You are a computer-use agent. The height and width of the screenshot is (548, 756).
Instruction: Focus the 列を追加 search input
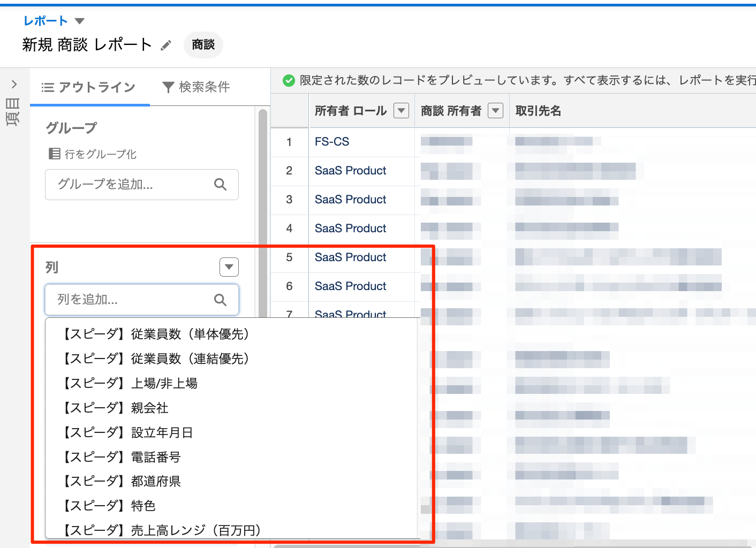(x=131, y=300)
